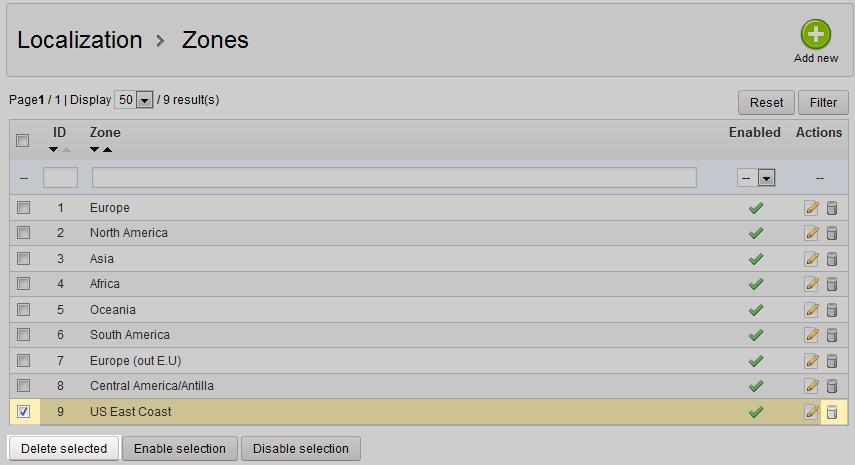Sort ID column descending arrow
Image resolution: width=855 pixels, height=465 pixels.
point(54,150)
